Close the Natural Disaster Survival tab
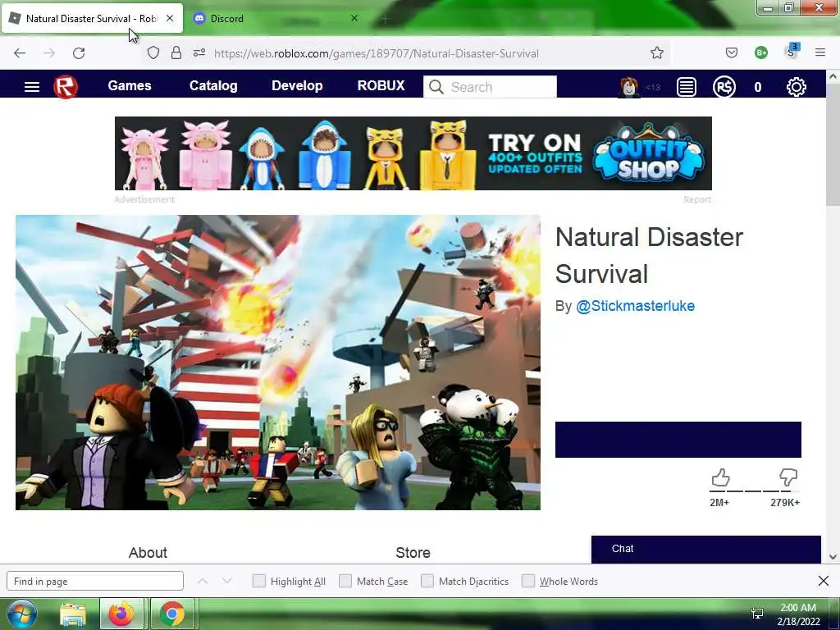The image size is (840, 630). pos(170,18)
